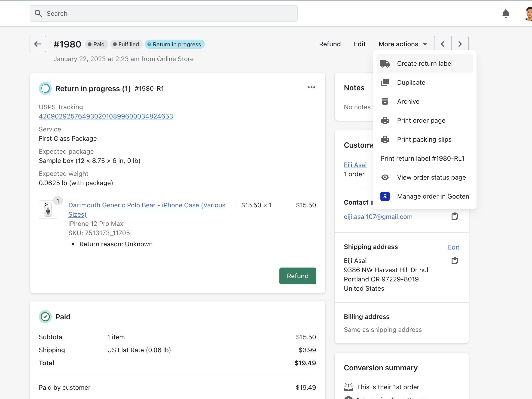Click Print return label #1980-RL1
The height and width of the screenshot is (399, 532).
(422, 159)
